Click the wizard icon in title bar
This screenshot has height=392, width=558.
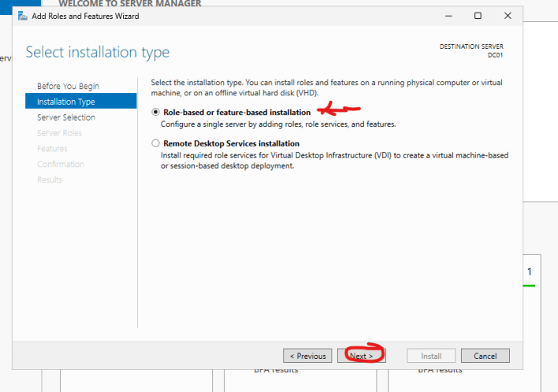(22, 16)
